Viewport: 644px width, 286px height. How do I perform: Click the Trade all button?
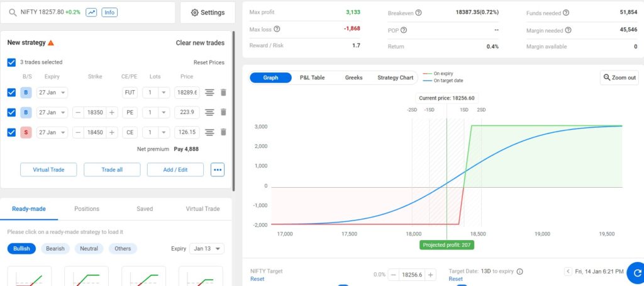point(112,169)
